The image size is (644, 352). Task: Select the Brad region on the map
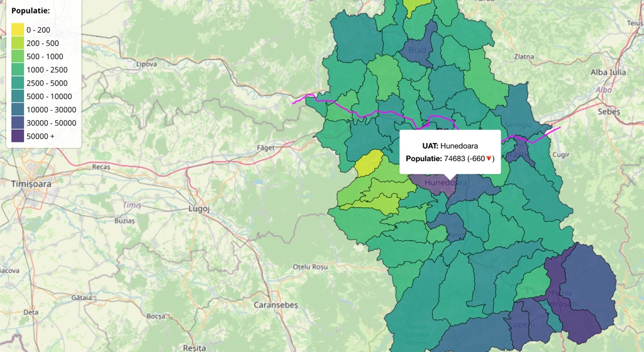[x=418, y=50]
